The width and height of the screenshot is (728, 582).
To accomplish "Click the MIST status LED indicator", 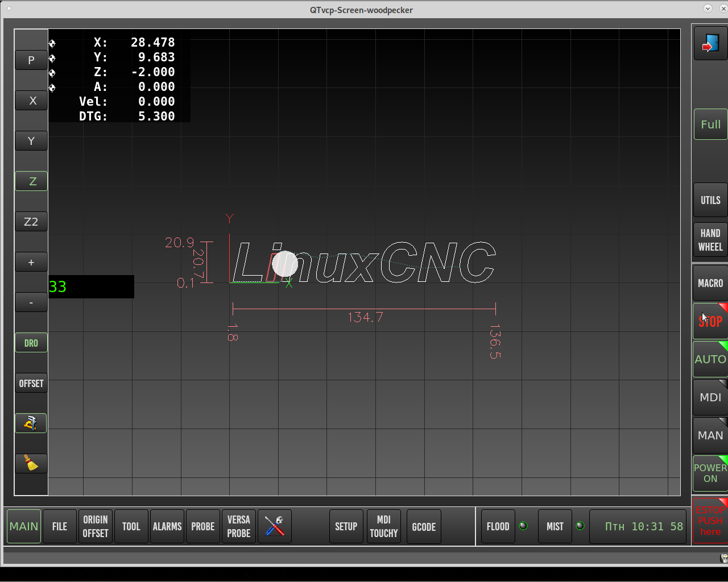I will 580,526.
